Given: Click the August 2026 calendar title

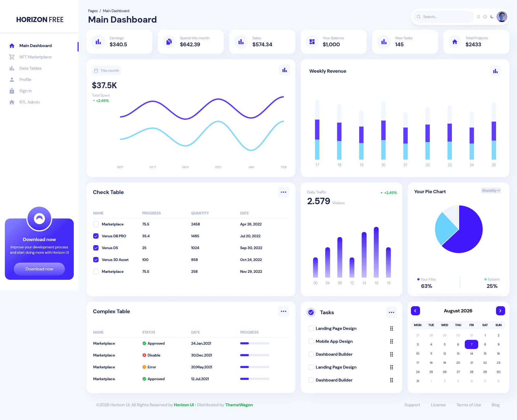Looking at the screenshot, I should (458, 311).
